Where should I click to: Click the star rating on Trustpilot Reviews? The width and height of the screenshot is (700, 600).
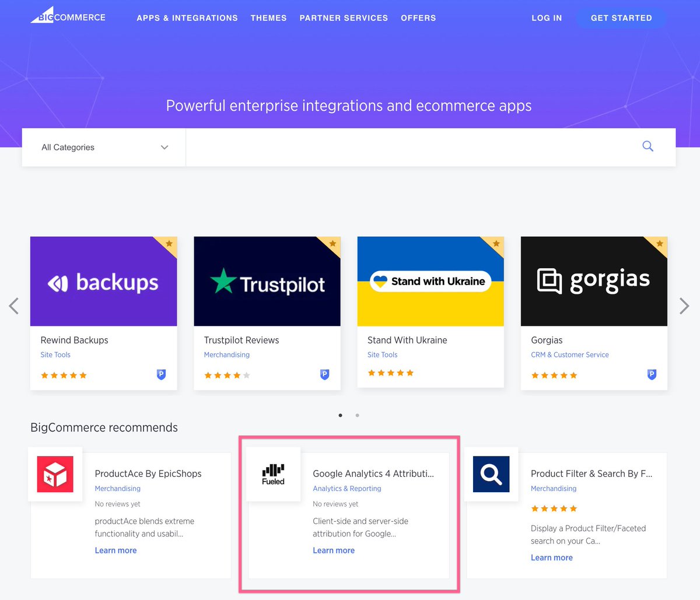[x=227, y=376]
